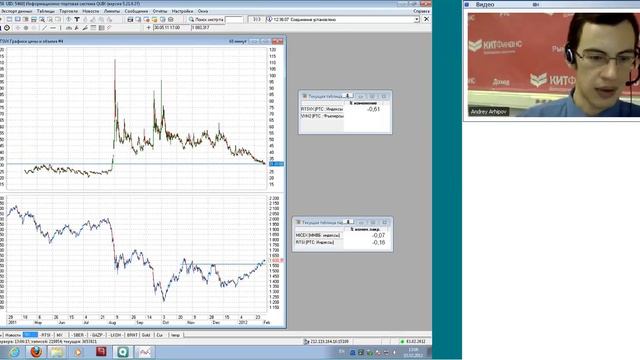
Task: Open Windows Explorer folder from taskbar
Action: pyautogui.click(x=57, y=352)
